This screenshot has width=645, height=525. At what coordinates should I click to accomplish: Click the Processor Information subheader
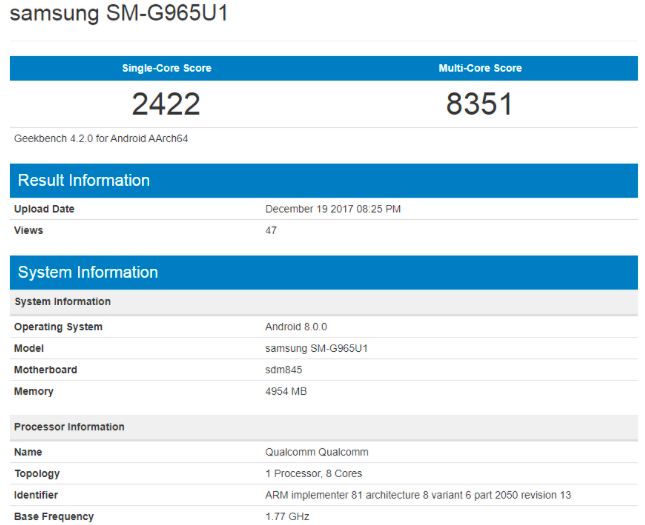pos(69,427)
